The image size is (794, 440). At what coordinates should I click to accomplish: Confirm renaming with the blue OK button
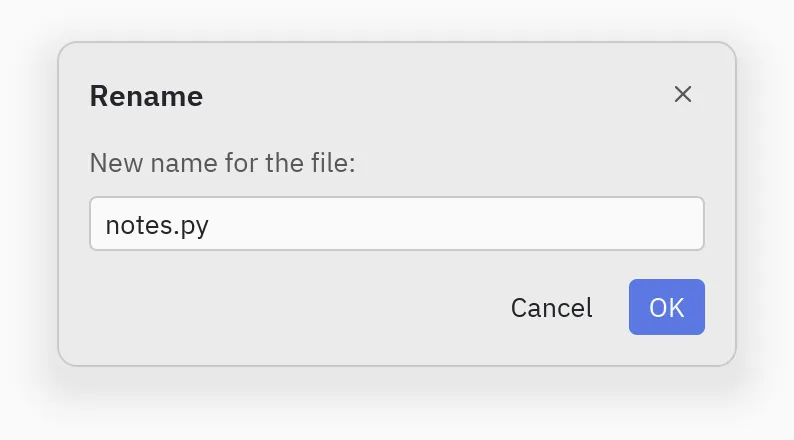pyautogui.click(x=667, y=307)
